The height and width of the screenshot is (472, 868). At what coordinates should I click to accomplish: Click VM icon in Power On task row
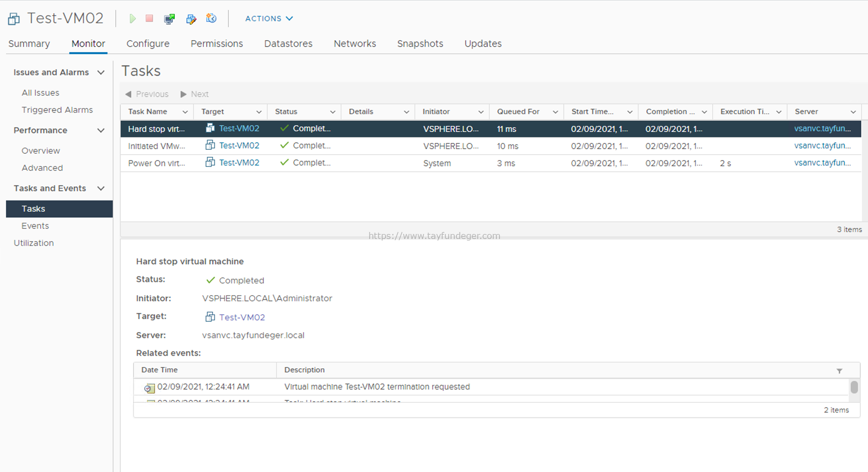(x=210, y=162)
